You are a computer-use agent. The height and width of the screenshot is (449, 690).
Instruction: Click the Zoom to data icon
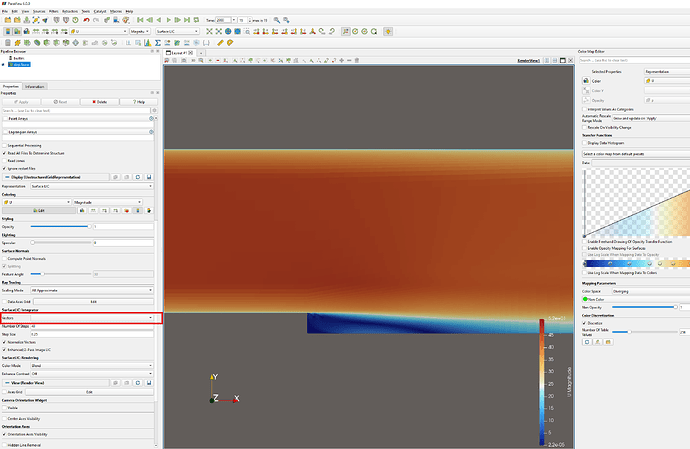coord(218,32)
